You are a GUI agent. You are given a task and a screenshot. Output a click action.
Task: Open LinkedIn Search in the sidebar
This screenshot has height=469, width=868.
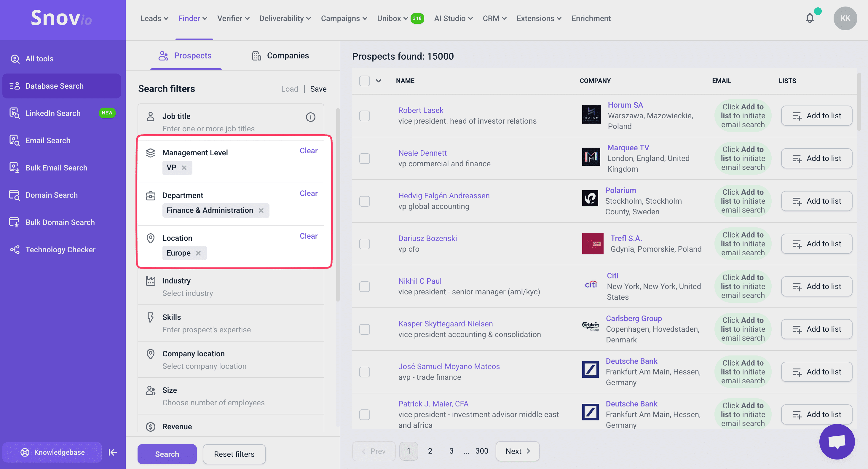[53, 113]
